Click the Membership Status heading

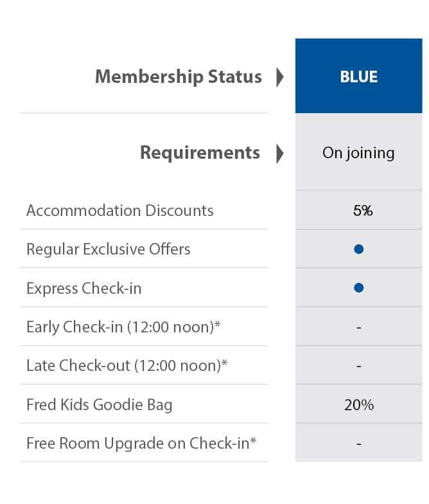point(179,77)
